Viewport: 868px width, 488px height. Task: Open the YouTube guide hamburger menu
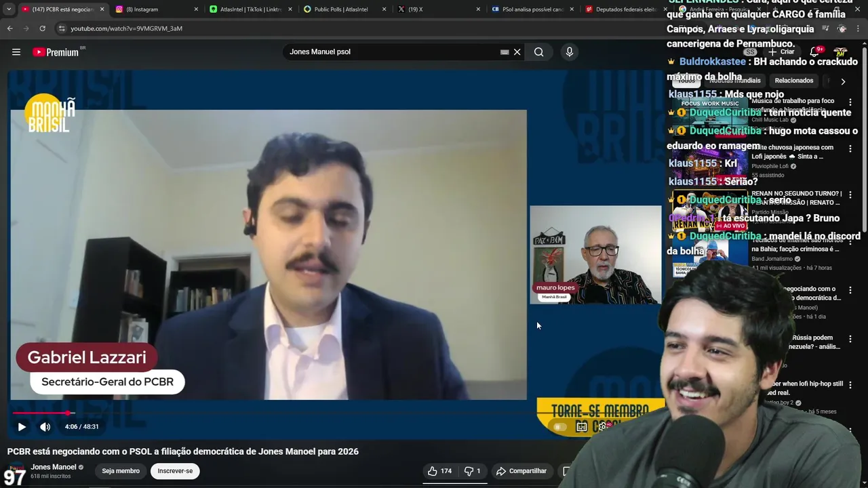tap(16, 52)
